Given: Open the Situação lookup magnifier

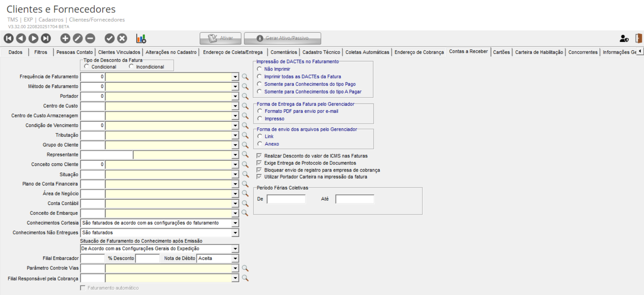Looking at the screenshot, I should (245, 174).
